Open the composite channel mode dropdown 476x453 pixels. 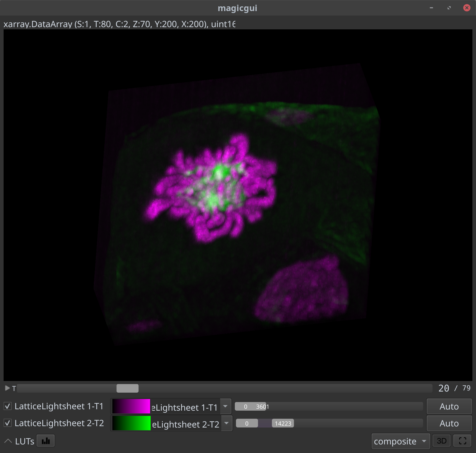pyautogui.click(x=400, y=441)
